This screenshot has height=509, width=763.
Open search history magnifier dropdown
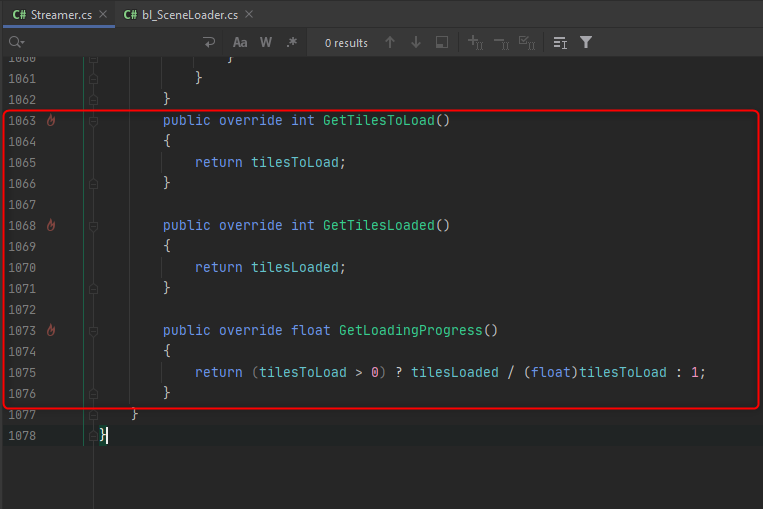coord(16,43)
